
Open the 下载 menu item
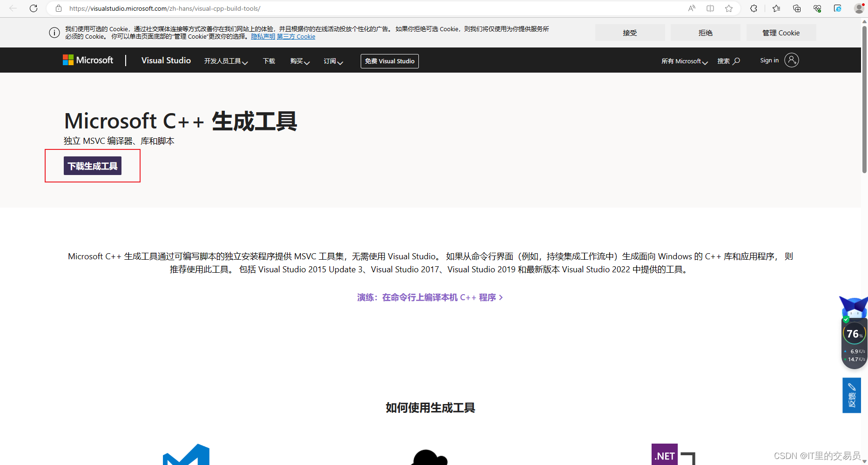[269, 61]
